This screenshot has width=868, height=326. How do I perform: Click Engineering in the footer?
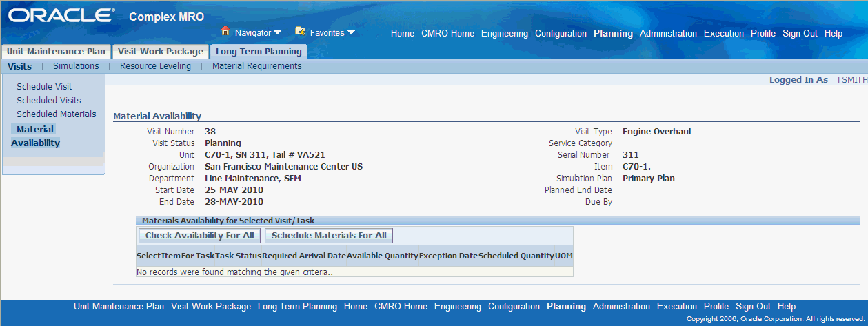(458, 307)
